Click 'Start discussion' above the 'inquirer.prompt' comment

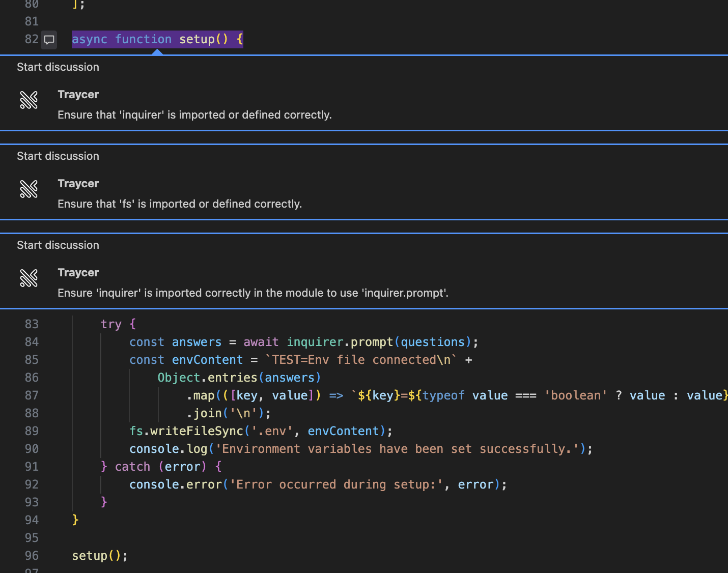tap(58, 245)
